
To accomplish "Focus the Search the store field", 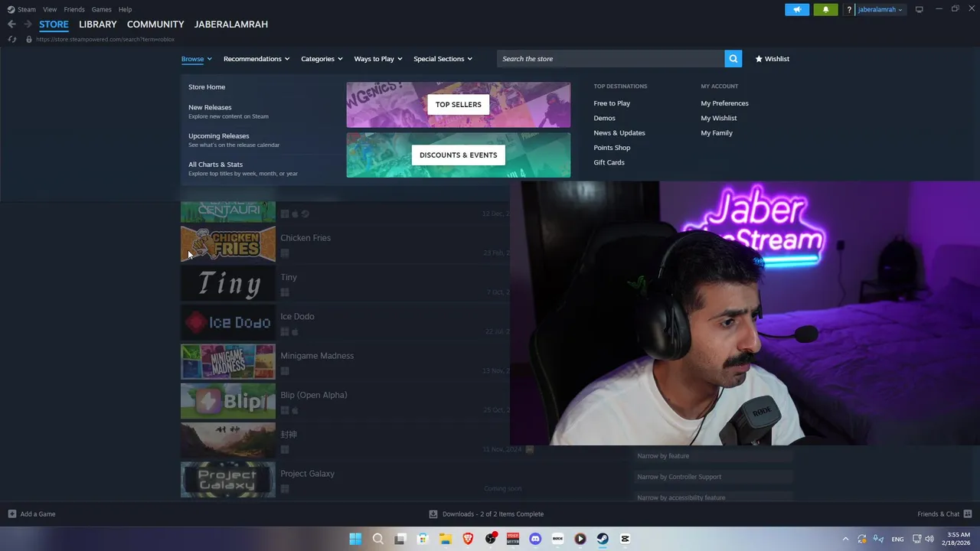I will 610,59.
